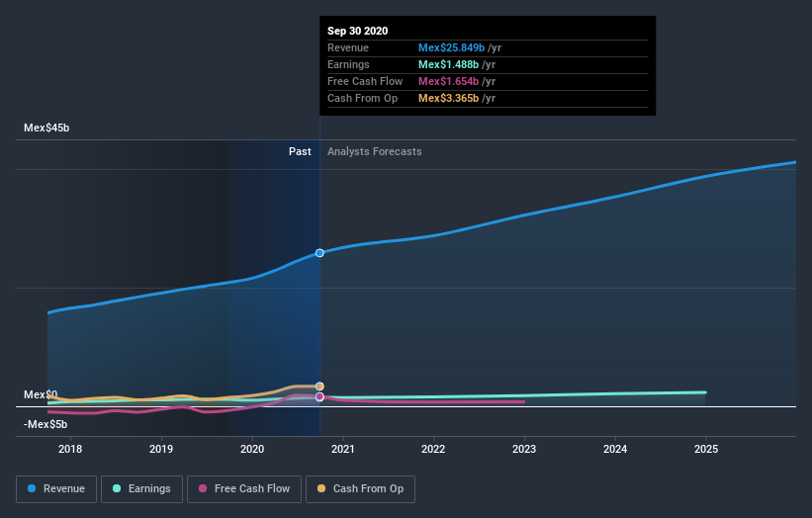Toggle the Revenue series legend button
Screen dimensions: 812x518
click(x=56, y=489)
